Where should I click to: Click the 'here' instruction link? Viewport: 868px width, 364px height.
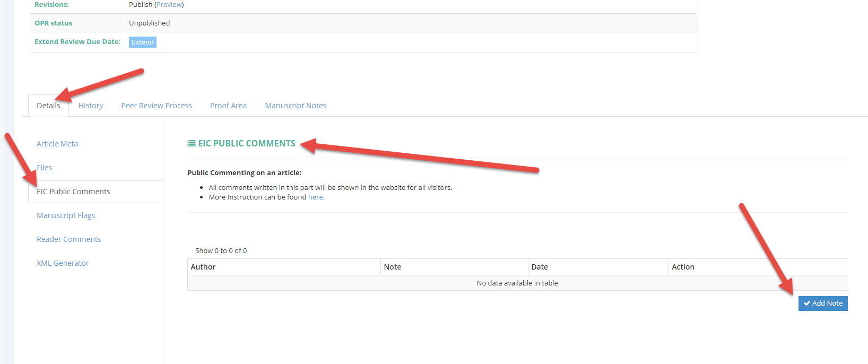click(315, 197)
